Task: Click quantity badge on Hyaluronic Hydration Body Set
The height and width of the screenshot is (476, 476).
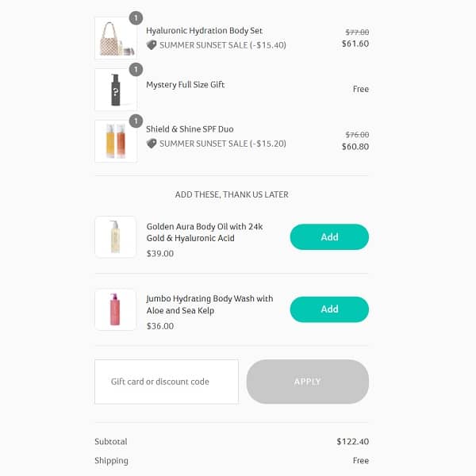Action: pyautogui.click(x=136, y=17)
